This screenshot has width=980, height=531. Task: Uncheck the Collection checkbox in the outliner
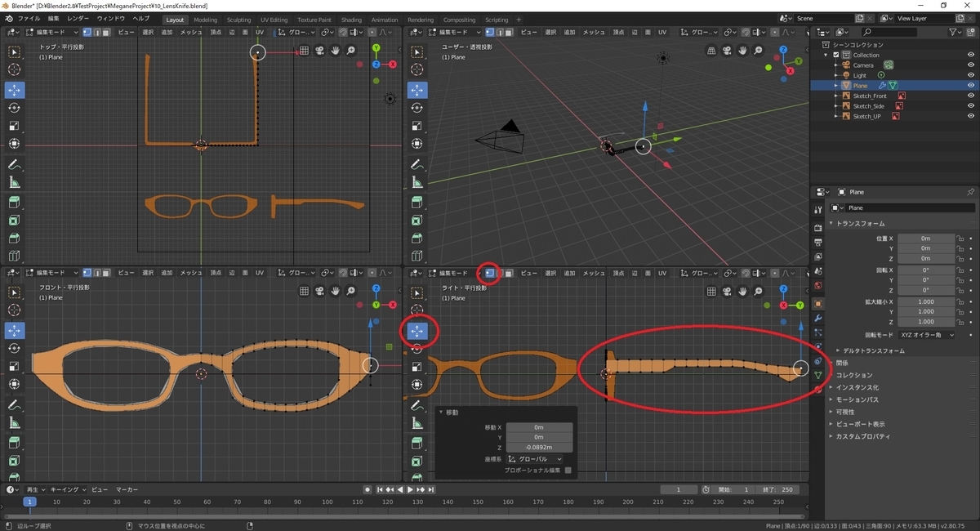pos(836,55)
